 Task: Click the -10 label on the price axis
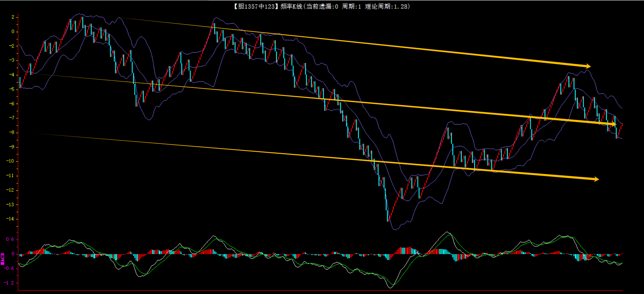[10, 161]
